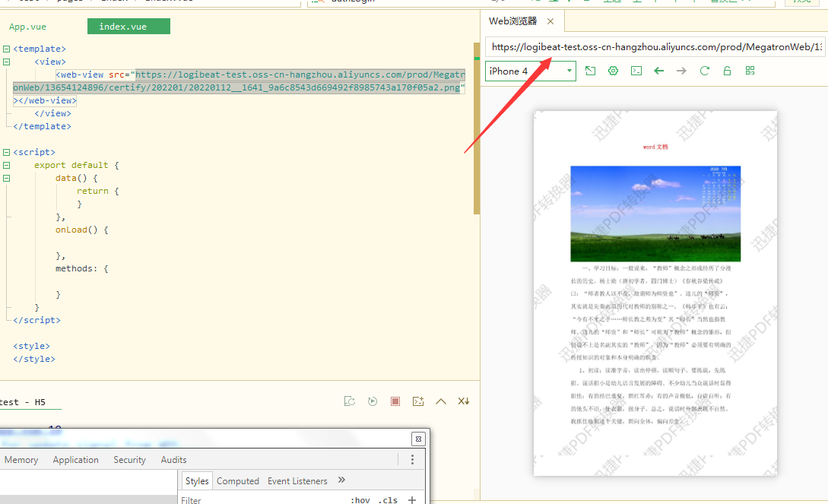Click the rerun play icon in console
This screenshot has width=828, height=504.
point(373,401)
